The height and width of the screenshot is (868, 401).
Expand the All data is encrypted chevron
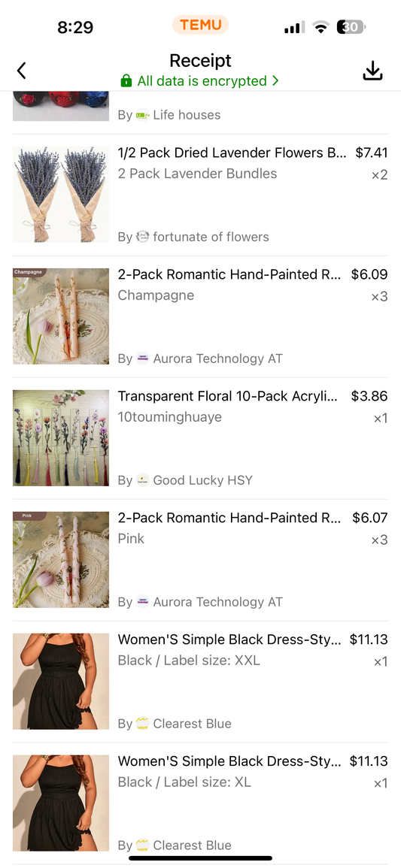(275, 81)
